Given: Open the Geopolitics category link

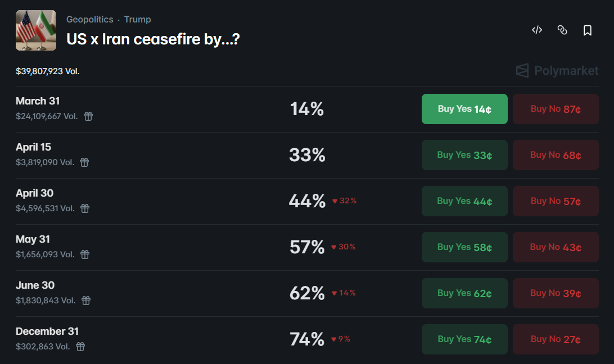Looking at the screenshot, I should tap(89, 19).
